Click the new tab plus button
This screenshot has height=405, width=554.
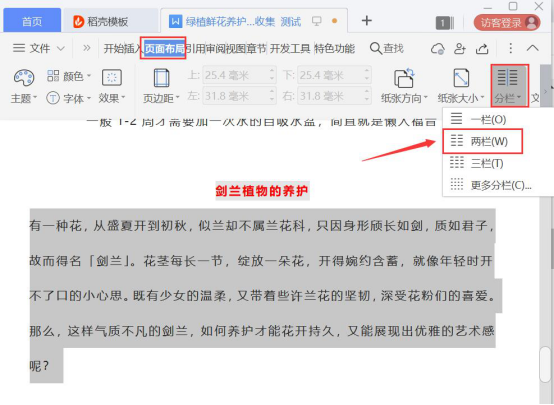click(366, 20)
